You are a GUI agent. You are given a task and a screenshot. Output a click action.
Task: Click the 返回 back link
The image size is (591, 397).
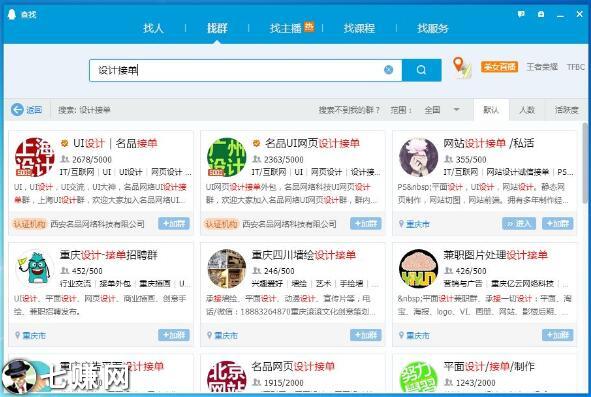tap(34, 110)
